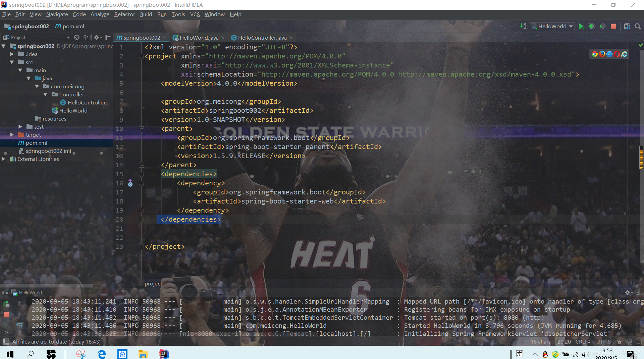
Task: Switch to HelloController.java tab
Action: (262, 38)
